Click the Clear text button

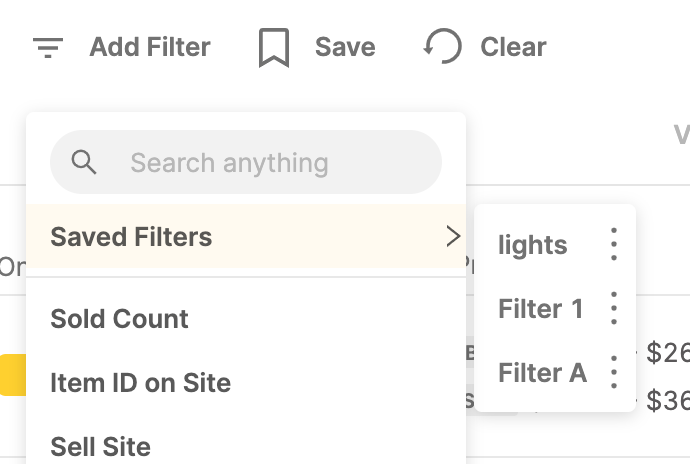coord(513,47)
